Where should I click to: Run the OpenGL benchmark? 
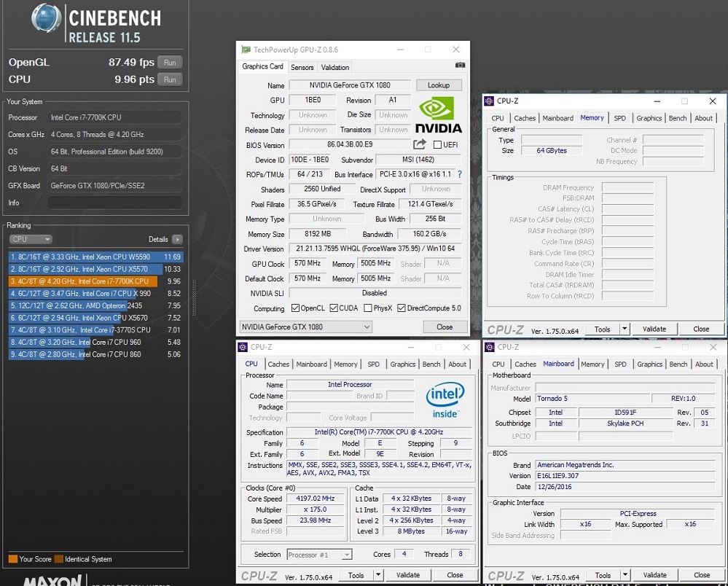point(170,63)
